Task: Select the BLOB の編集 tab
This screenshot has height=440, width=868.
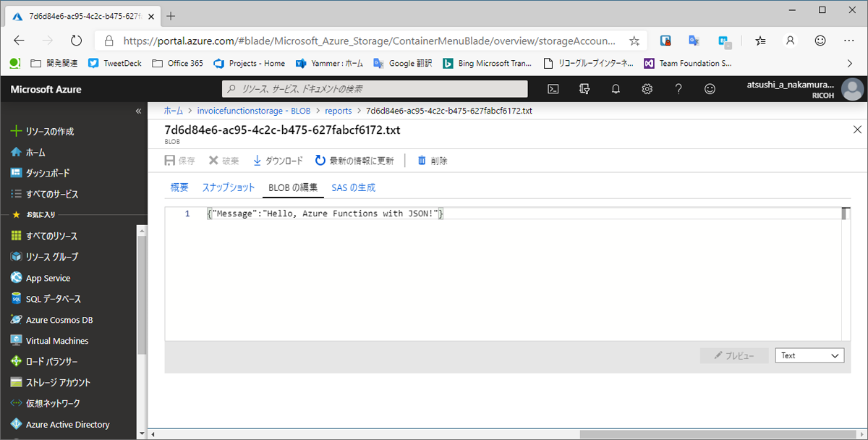Action: tap(293, 187)
